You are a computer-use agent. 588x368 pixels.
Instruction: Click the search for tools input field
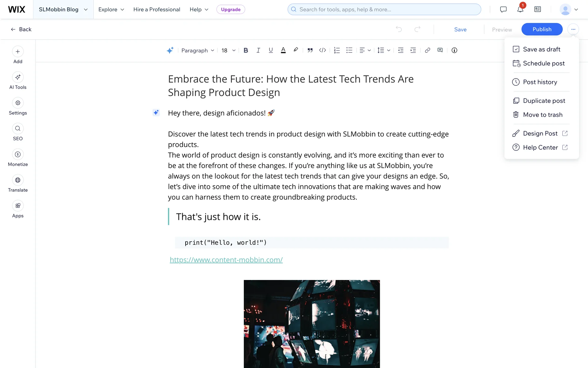(384, 10)
